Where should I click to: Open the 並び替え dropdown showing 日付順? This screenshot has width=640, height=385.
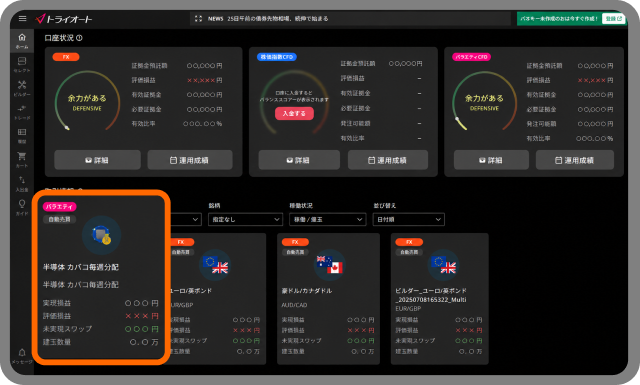409,219
